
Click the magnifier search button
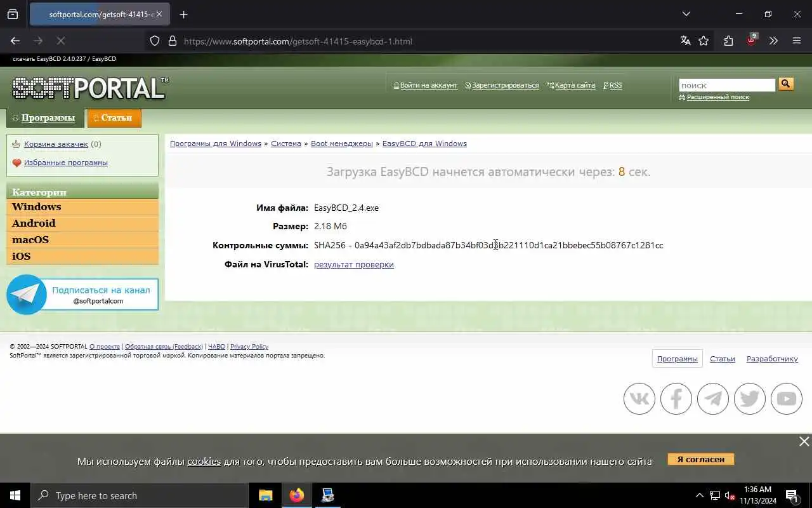(x=786, y=84)
